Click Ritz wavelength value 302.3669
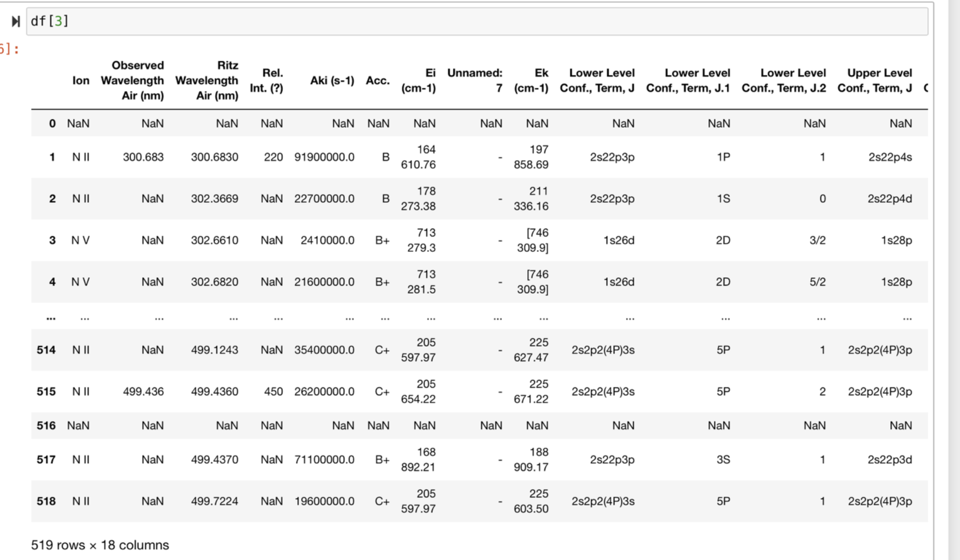 (214, 199)
